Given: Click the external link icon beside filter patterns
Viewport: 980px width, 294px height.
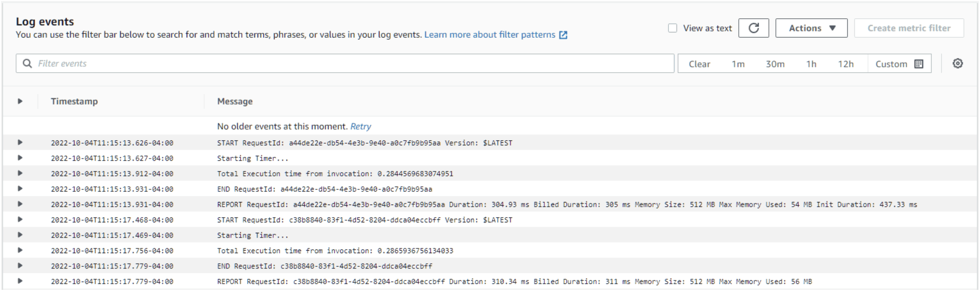Looking at the screenshot, I should point(563,35).
